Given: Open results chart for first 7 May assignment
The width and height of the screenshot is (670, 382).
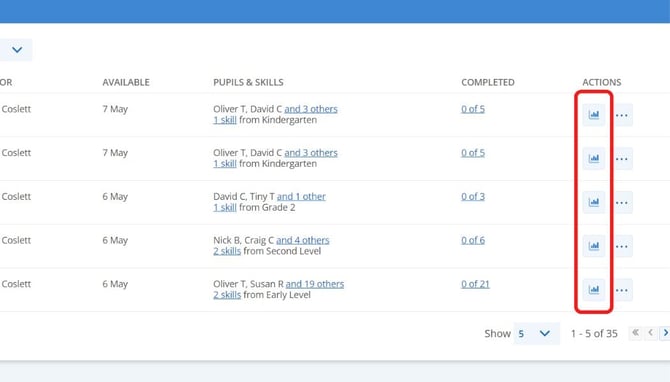Looking at the screenshot, I should pos(594,115).
